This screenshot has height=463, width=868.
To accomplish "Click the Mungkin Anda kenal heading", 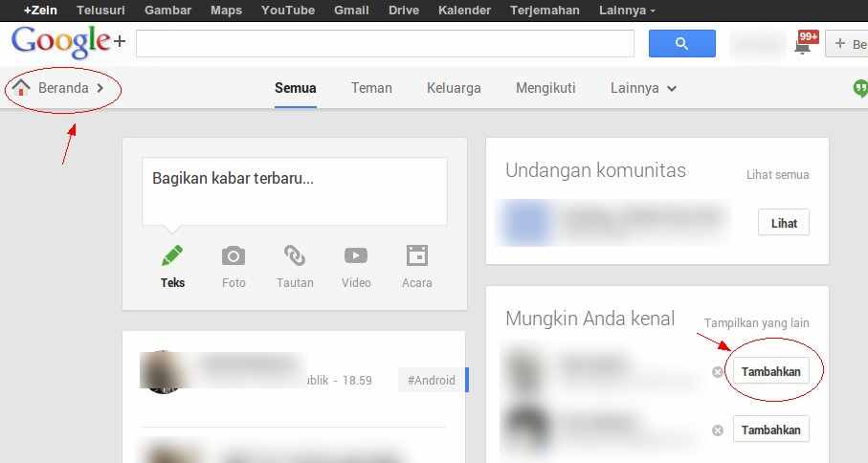I will click(x=590, y=319).
